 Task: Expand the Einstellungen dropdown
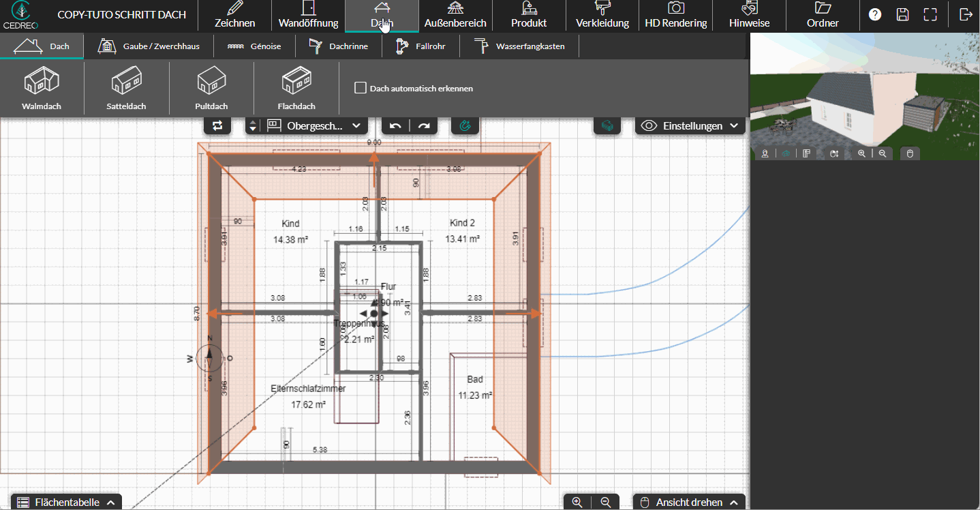(x=690, y=125)
